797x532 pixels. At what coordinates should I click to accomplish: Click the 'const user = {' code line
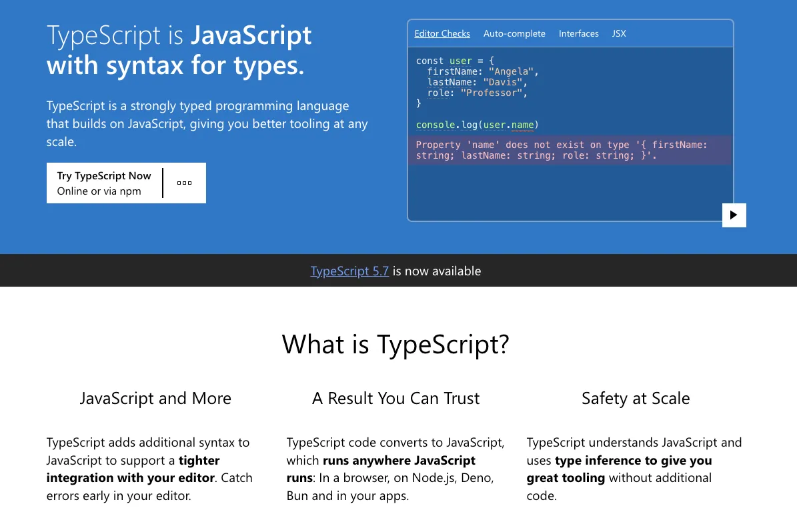pos(454,61)
